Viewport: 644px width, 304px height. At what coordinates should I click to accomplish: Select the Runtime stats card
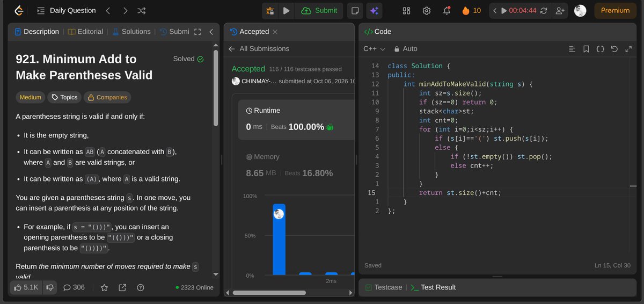click(296, 119)
